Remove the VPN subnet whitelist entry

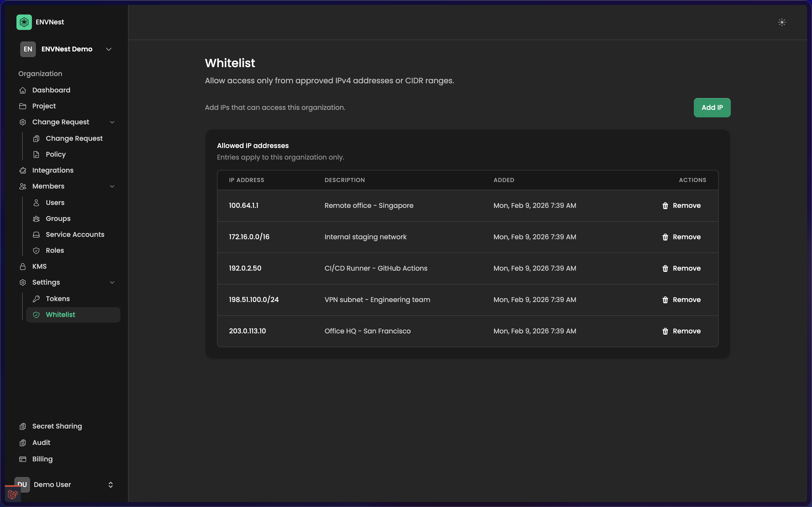click(x=682, y=299)
